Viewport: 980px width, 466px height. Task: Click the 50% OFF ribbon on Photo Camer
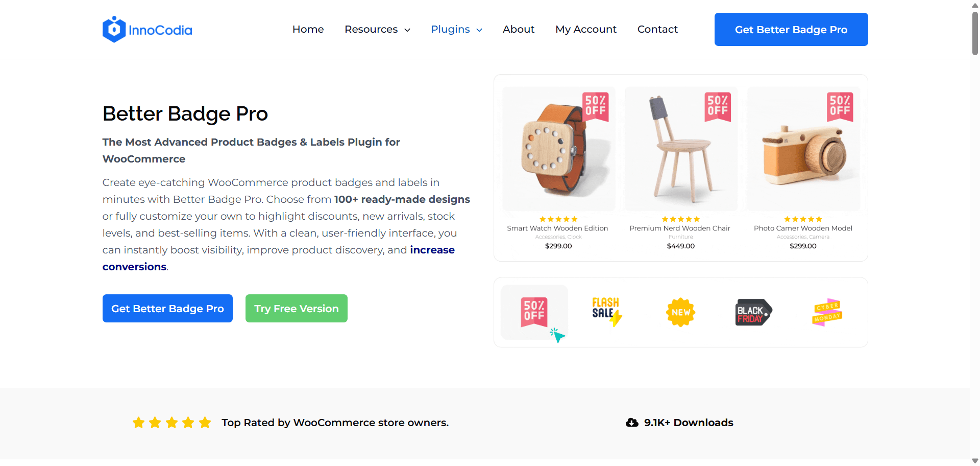coord(840,106)
